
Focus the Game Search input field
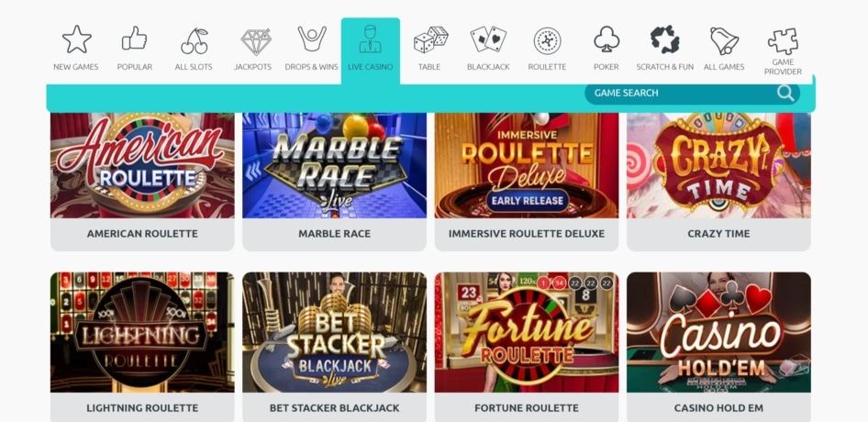coord(692,93)
